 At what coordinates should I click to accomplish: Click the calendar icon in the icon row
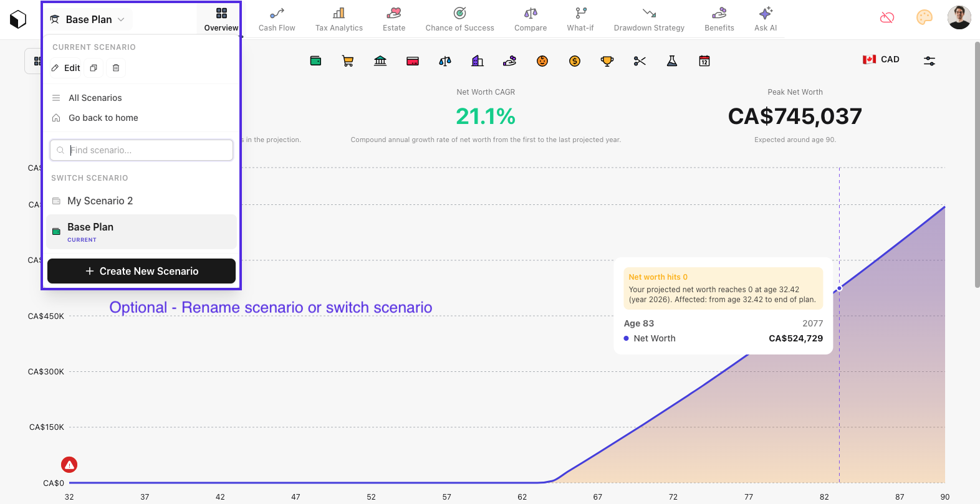click(x=704, y=60)
